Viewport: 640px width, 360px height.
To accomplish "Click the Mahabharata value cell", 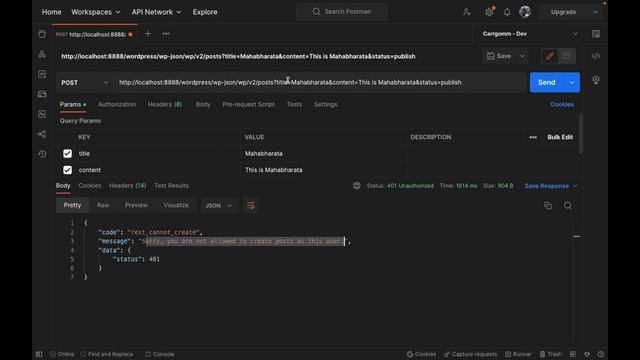I will pos(324,153).
